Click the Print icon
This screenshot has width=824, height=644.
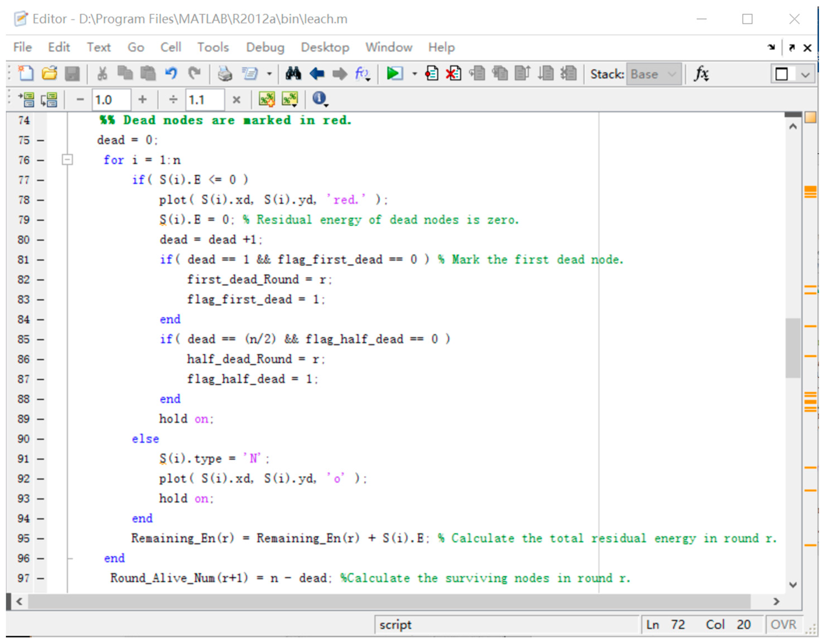[x=225, y=74]
